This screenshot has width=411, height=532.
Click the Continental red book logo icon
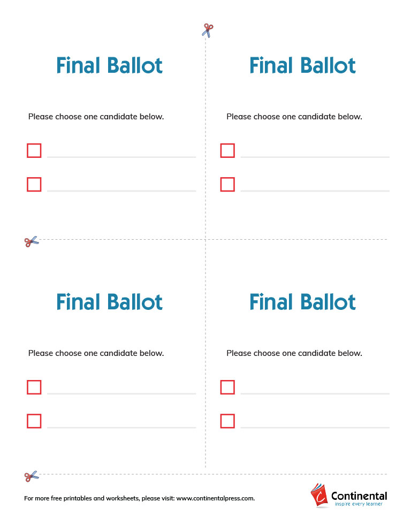click(x=319, y=495)
